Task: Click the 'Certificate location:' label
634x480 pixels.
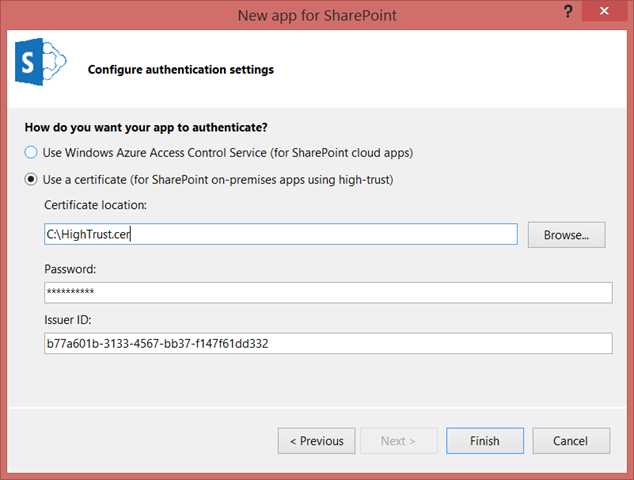Action: coord(95,205)
